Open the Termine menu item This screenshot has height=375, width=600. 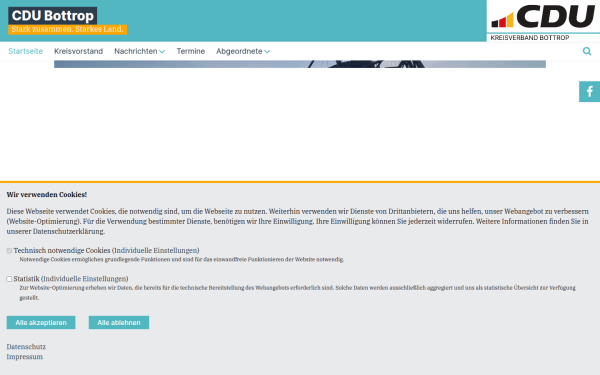191,51
